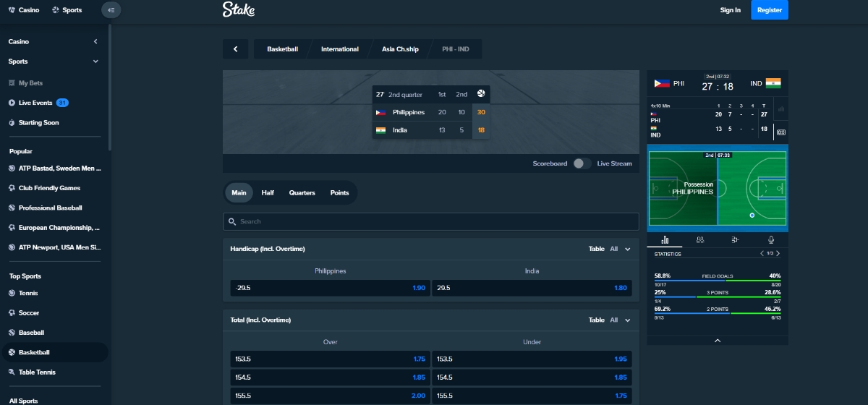Switch to the Points markets tab

coord(339,193)
